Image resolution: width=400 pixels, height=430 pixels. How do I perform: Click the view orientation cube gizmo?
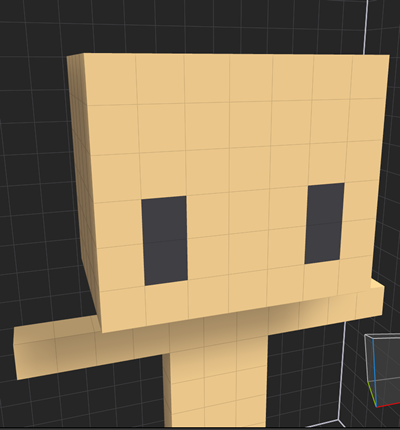click(x=383, y=370)
